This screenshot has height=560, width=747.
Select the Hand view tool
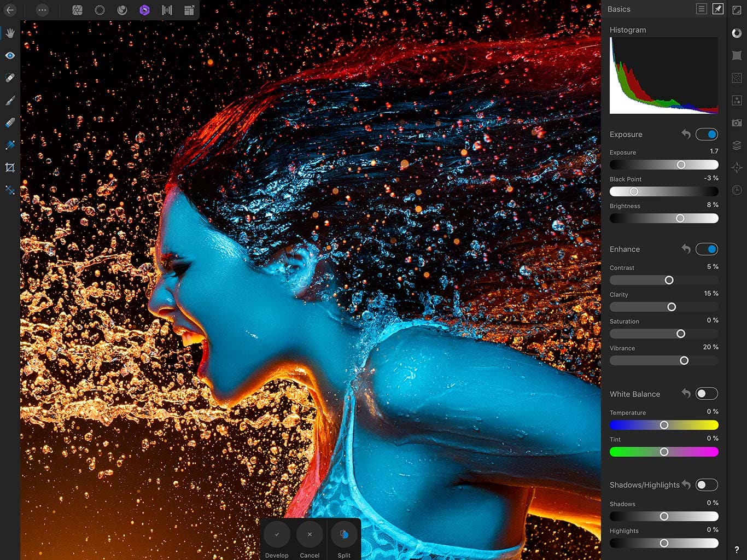(9, 32)
